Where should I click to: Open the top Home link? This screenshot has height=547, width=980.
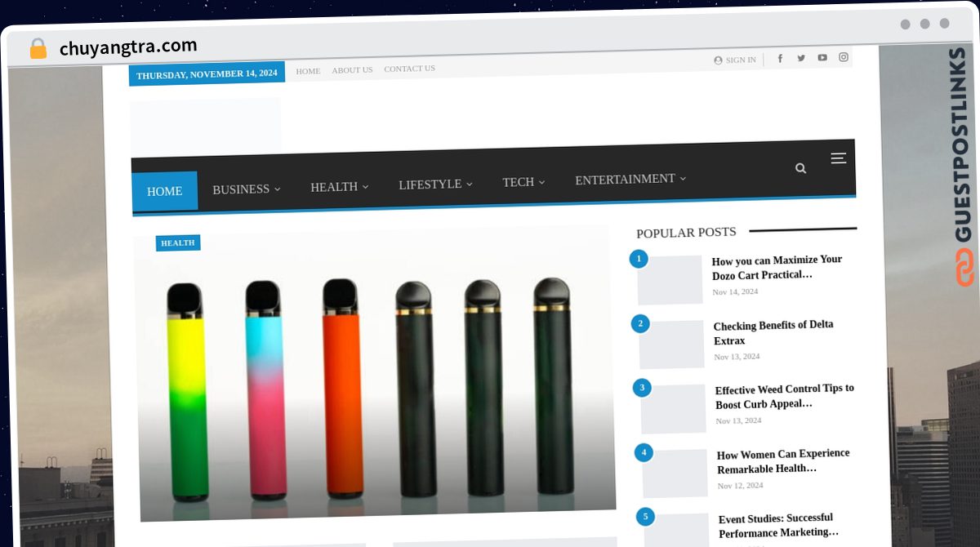pyautogui.click(x=308, y=71)
